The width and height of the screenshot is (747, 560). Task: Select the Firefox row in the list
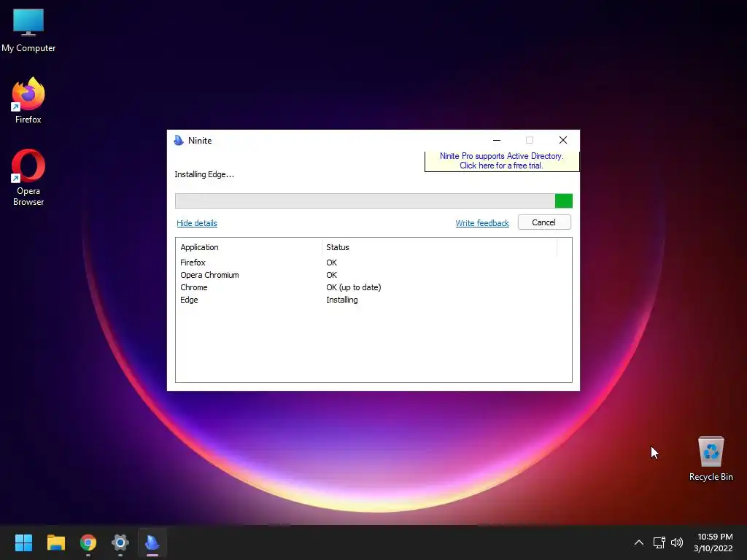pyautogui.click(x=373, y=262)
